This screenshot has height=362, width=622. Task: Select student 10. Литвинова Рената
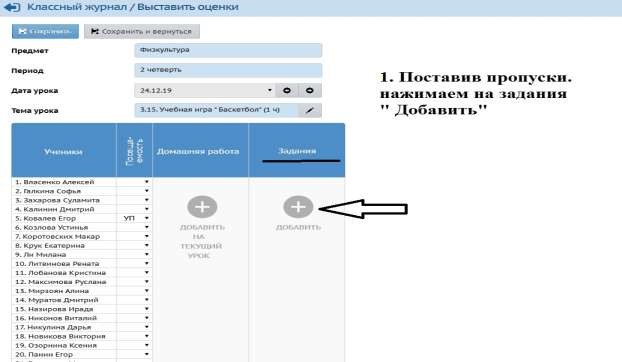57,264
